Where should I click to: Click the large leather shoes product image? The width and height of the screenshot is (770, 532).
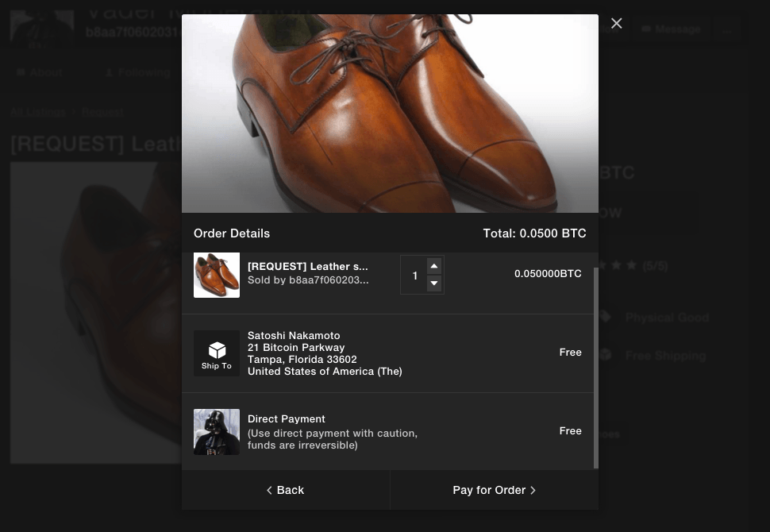[390, 114]
